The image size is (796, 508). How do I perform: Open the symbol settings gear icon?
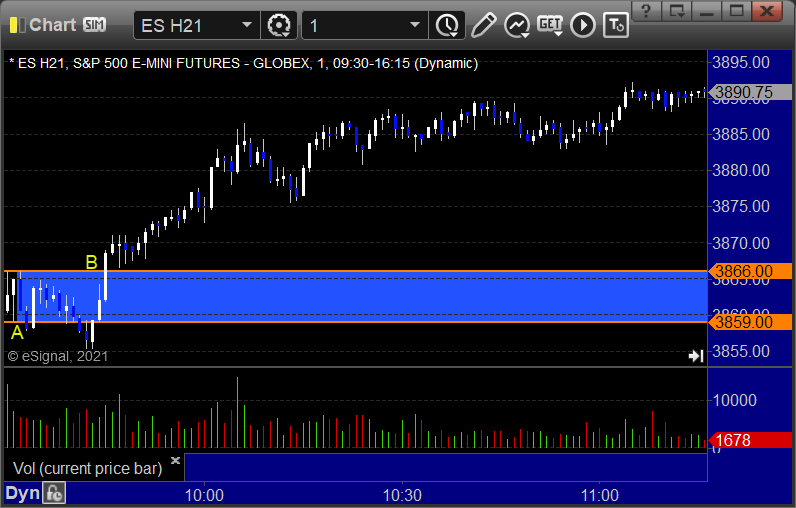tap(279, 25)
